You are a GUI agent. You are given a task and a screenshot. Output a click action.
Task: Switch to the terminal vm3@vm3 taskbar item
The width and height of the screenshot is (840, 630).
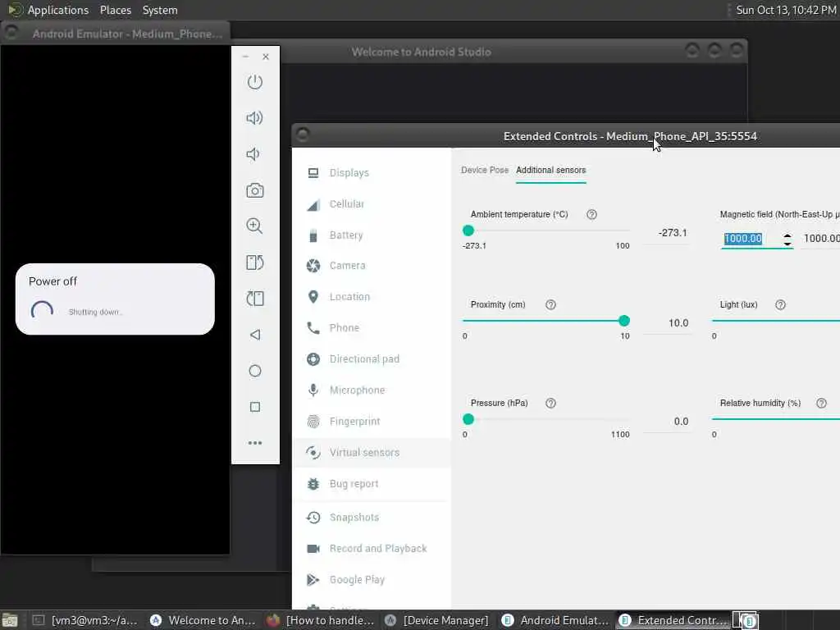[84, 620]
